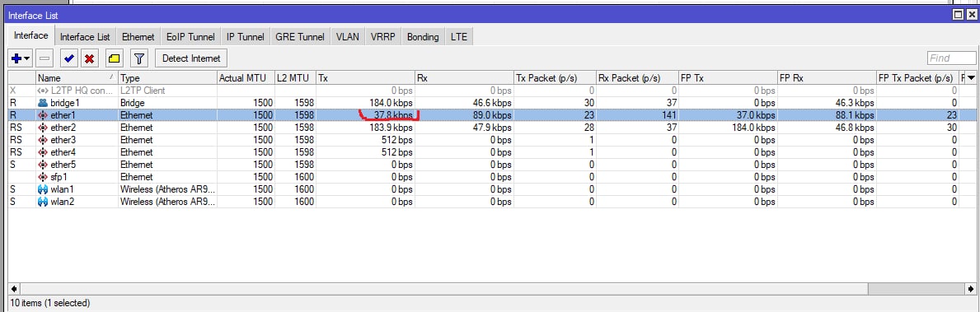Screen dimensions: 980x312
Task: Click the blue checkmark Enable button
Action: [x=68, y=58]
